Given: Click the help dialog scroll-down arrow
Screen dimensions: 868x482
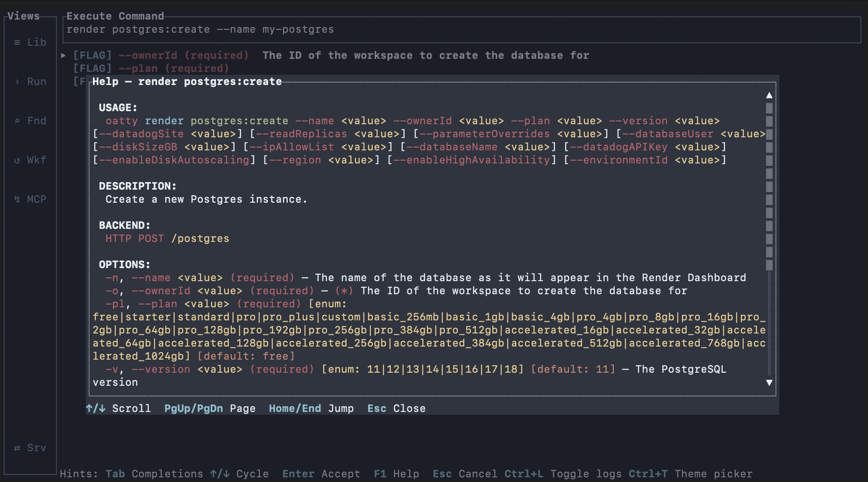Looking at the screenshot, I should click(x=769, y=382).
